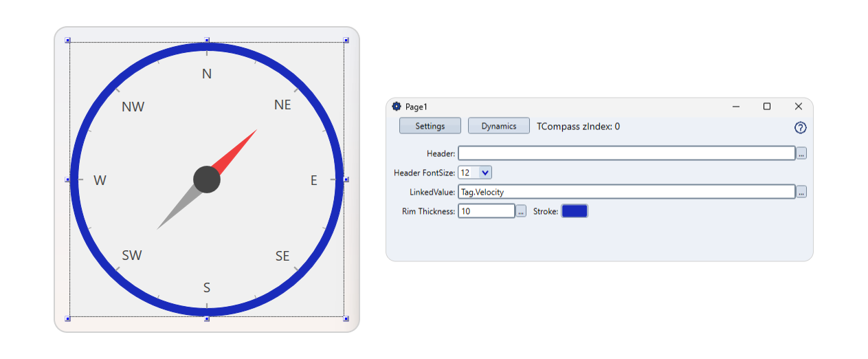Open help with the question mark icon
Image resolution: width=868 pixels, height=359 pixels.
pyautogui.click(x=800, y=128)
